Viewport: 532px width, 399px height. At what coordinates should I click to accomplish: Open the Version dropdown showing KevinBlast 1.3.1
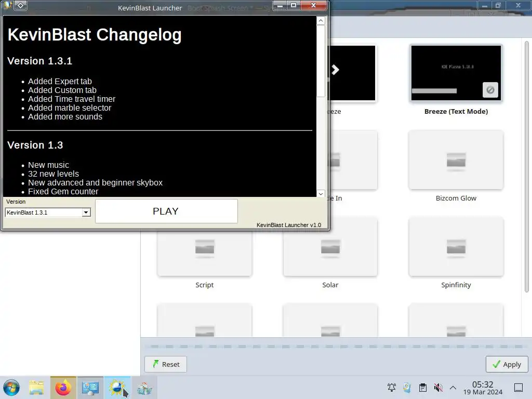pyautogui.click(x=48, y=212)
